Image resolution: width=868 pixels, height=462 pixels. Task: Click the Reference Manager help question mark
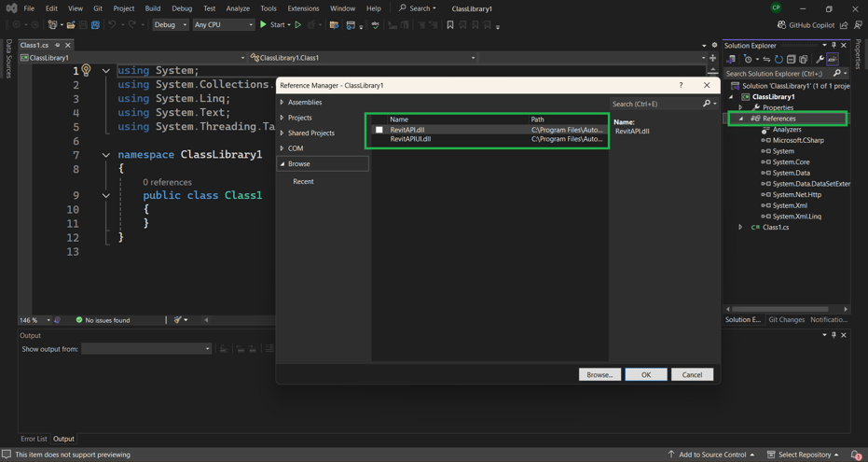pyautogui.click(x=681, y=85)
